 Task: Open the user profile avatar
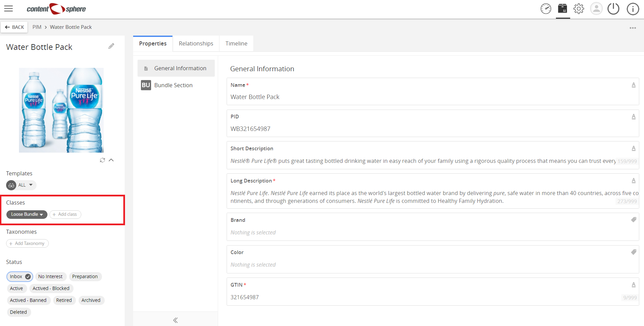596,9
